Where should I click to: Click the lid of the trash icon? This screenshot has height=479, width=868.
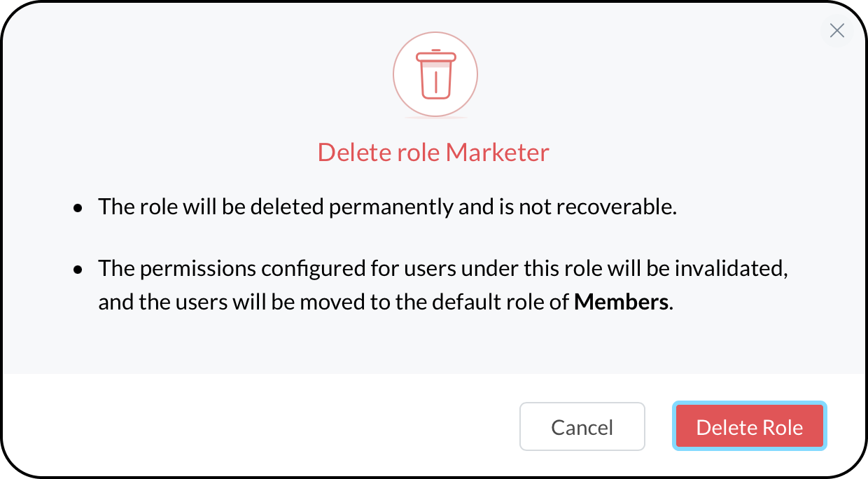(x=435, y=55)
